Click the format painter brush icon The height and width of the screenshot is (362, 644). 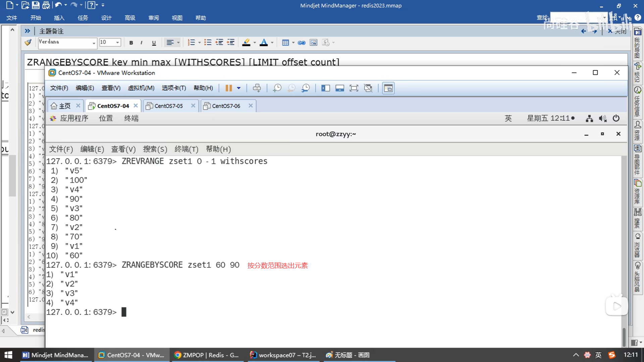pyautogui.click(x=28, y=43)
